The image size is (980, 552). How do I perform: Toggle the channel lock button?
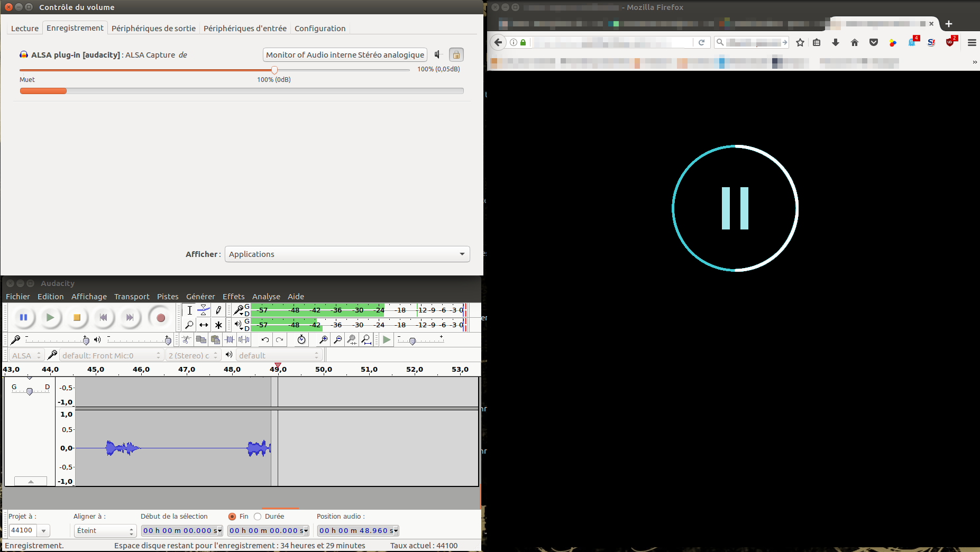(456, 54)
